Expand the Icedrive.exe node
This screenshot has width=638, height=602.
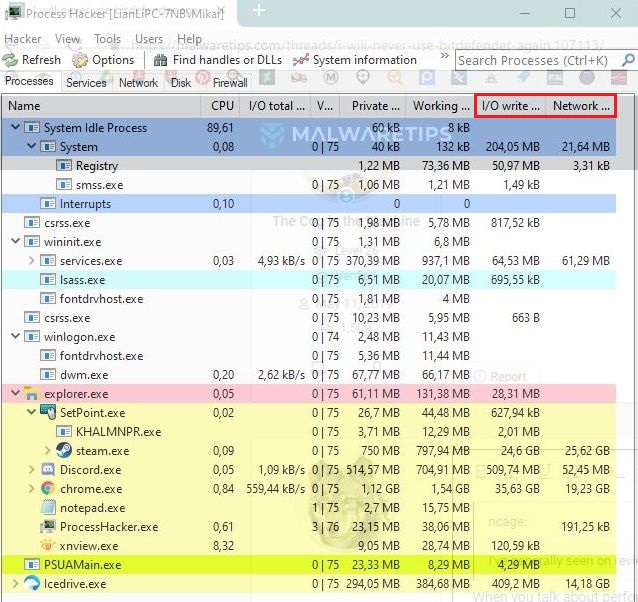tap(15, 583)
